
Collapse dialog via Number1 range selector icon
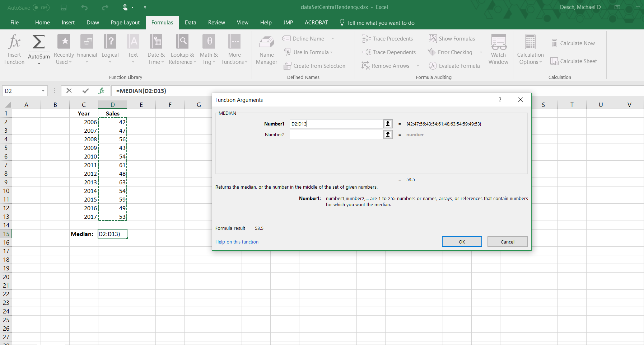pos(388,124)
